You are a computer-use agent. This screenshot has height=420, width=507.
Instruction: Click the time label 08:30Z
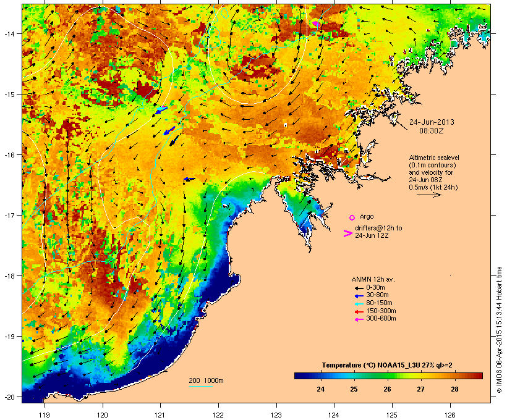click(432, 131)
